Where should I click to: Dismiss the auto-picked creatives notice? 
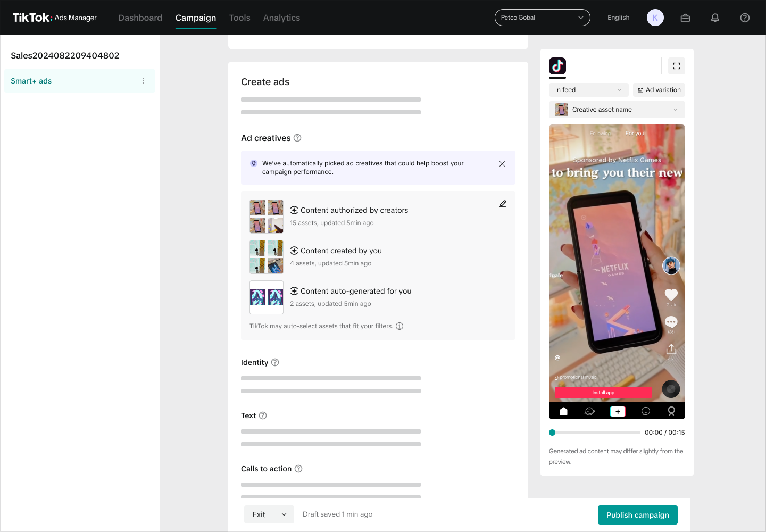point(502,164)
